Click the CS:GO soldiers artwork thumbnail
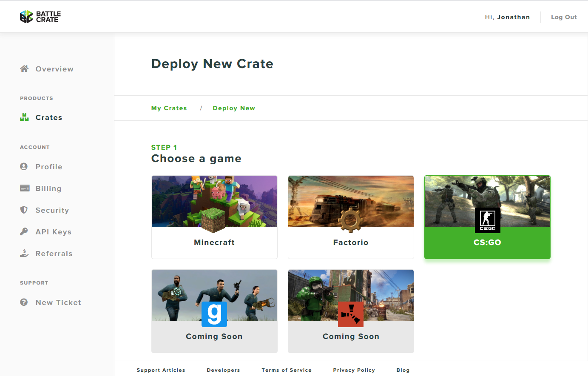588x376 pixels. (487, 201)
